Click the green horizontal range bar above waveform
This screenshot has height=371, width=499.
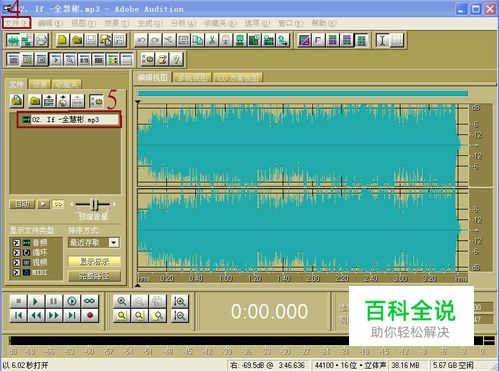pos(303,93)
